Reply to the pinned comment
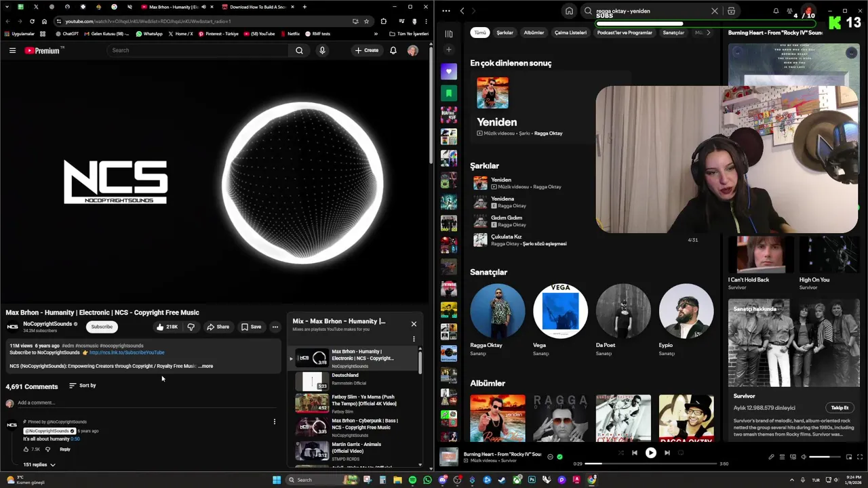 pyautogui.click(x=65, y=449)
